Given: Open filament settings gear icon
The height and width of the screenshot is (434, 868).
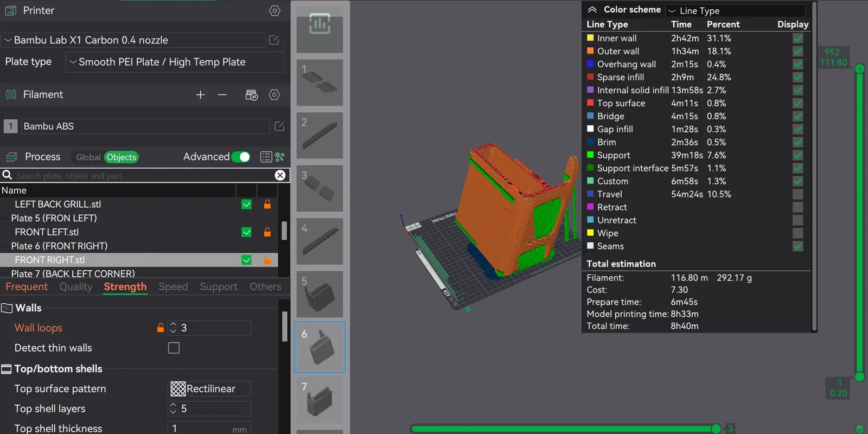Looking at the screenshot, I should 275,95.
